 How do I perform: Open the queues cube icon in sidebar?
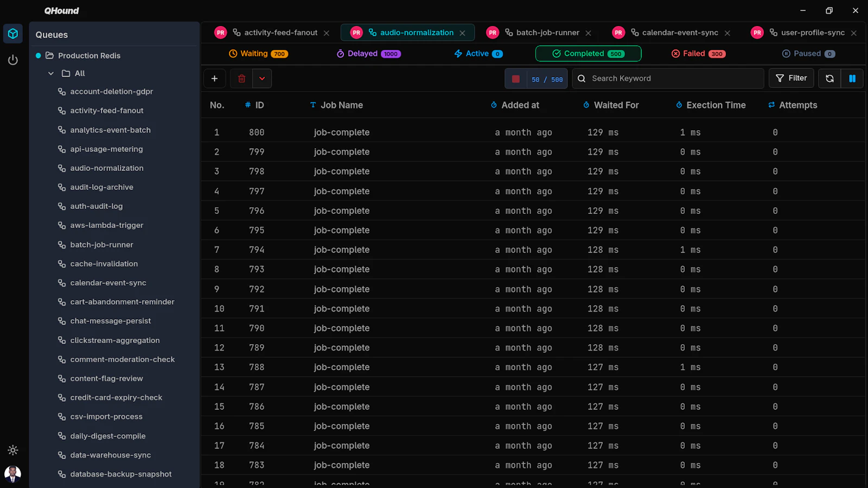[x=13, y=34]
